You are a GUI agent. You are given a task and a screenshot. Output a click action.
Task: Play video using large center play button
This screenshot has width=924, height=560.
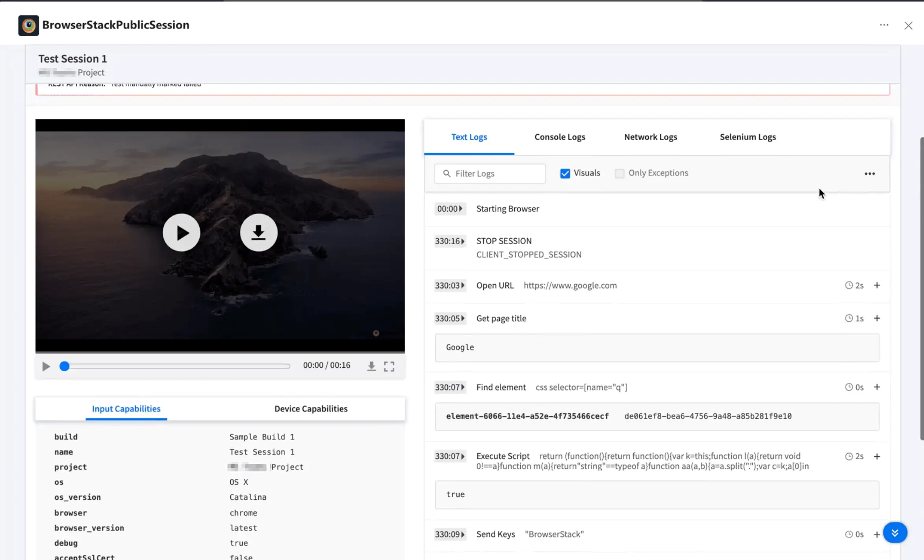click(x=181, y=233)
